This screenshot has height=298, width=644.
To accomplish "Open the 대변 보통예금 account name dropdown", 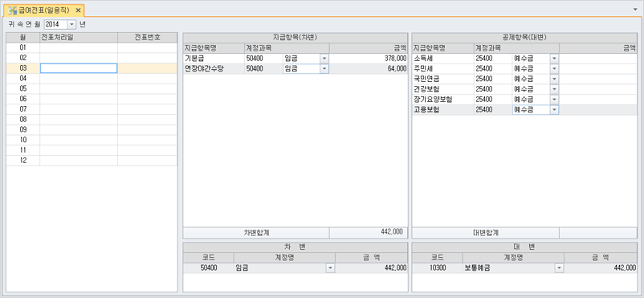I will [x=559, y=268].
